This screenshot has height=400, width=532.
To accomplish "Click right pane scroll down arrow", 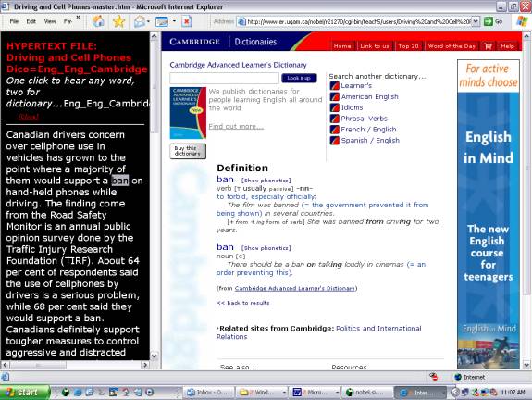I will (526, 365).
